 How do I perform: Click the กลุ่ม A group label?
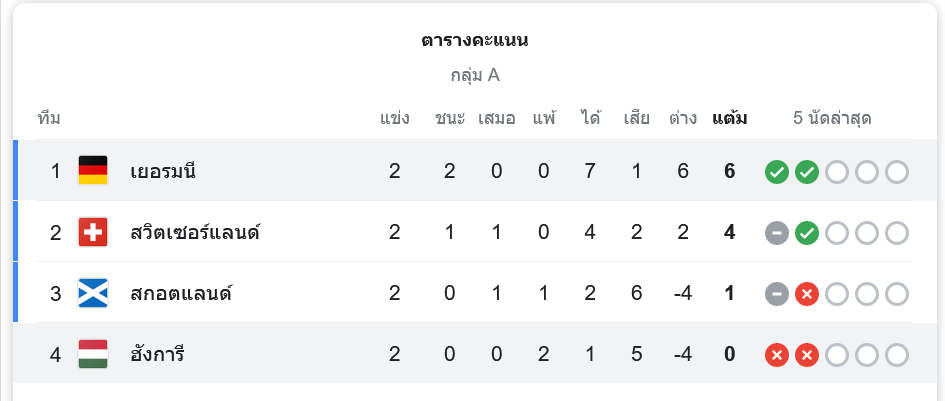point(474,75)
